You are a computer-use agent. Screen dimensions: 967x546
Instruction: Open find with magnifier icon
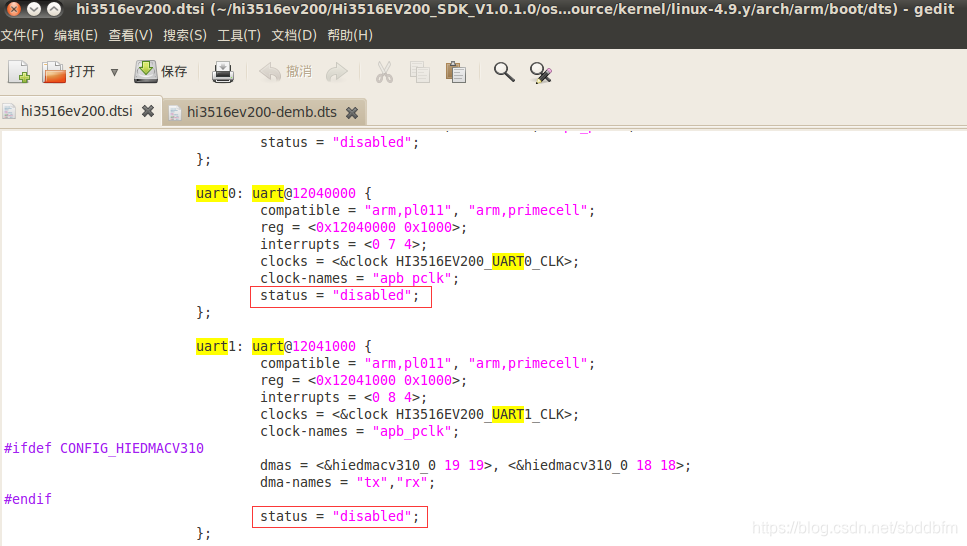click(504, 72)
